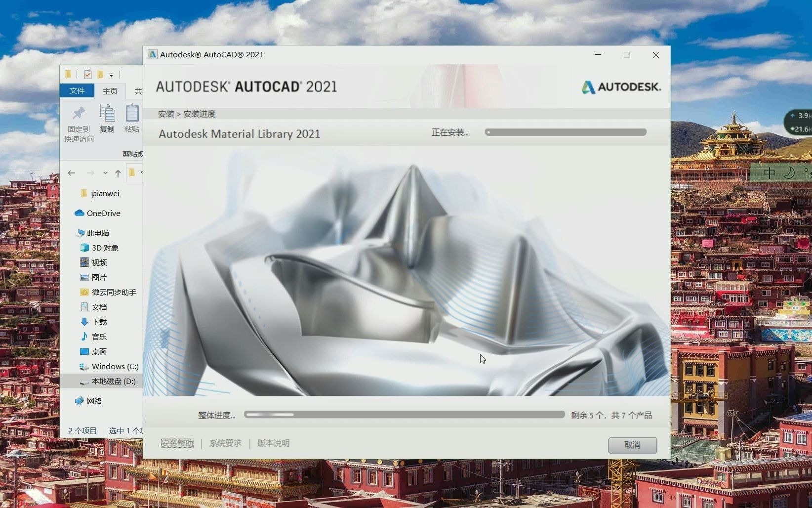The image size is (812, 508).
Task: Click the 网络 icon in the sidebar
Action: pyautogui.click(x=79, y=401)
